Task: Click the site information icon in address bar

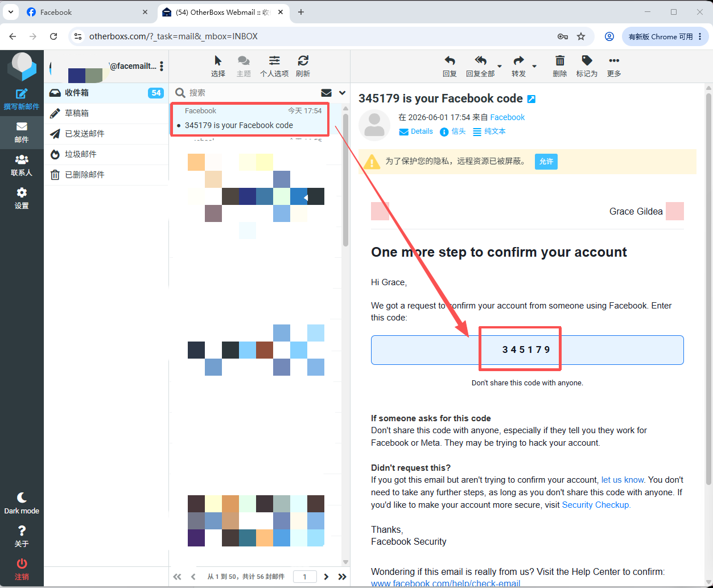Action: (79, 36)
